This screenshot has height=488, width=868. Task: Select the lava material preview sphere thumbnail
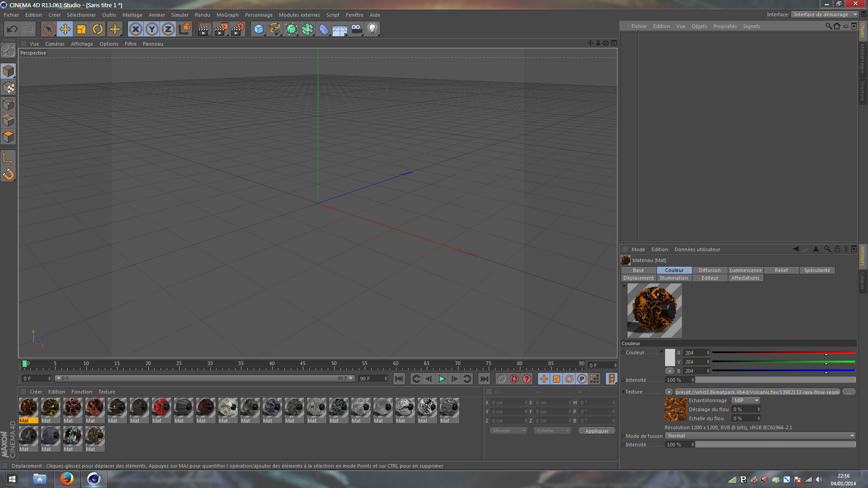[x=654, y=310]
